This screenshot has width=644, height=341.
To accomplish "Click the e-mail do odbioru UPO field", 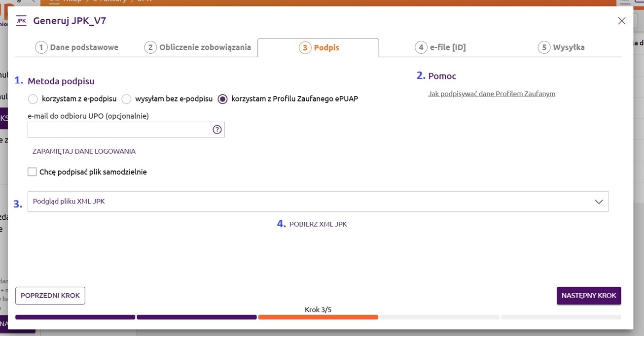I will point(118,130).
